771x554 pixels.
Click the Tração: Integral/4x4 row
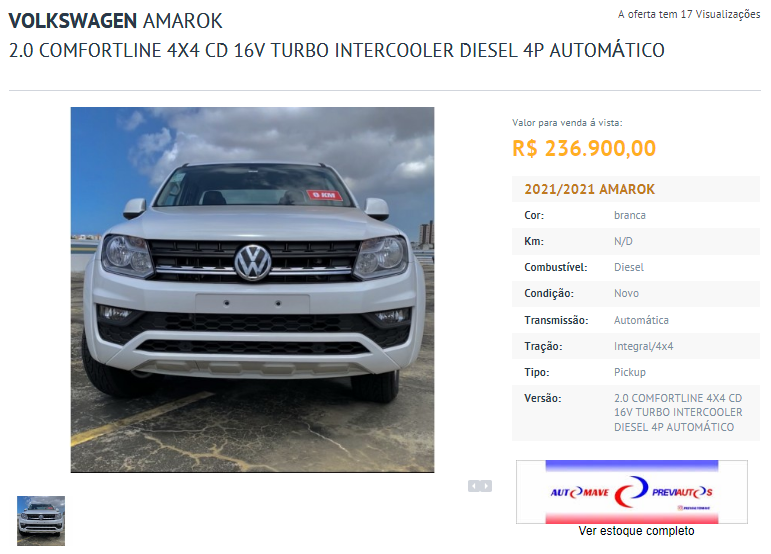tap(636, 346)
